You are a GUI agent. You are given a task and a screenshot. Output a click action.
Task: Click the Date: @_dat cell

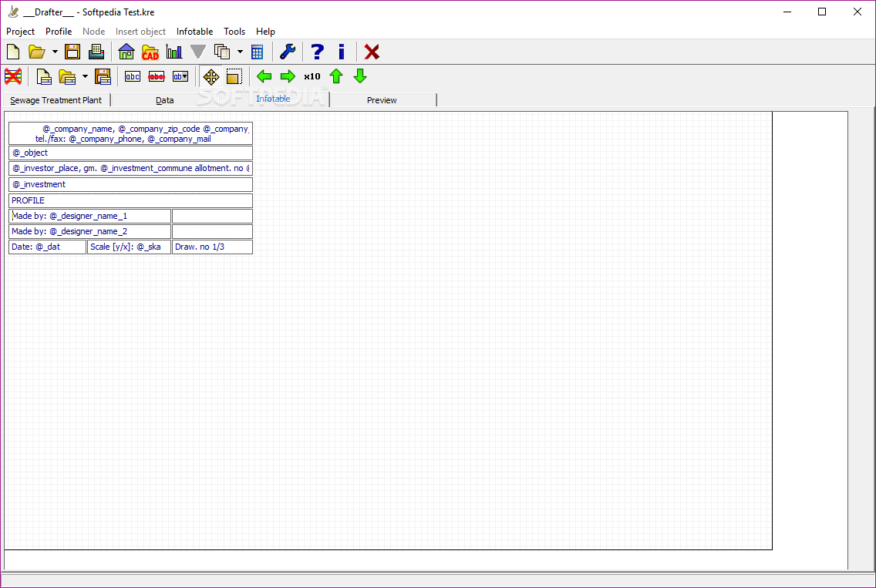(48, 247)
